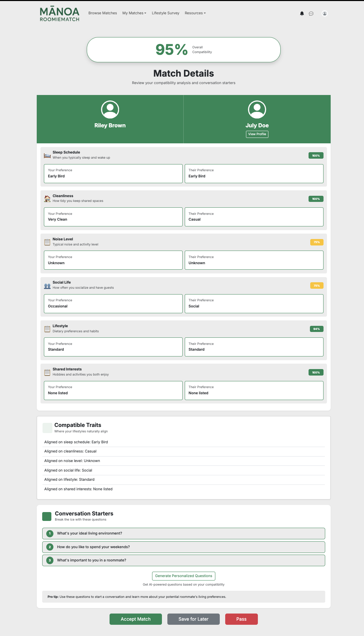Viewport: 364px width, 636px height.
Task: Click Riley Brown's profile avatar
Action: tap(110, 109)
